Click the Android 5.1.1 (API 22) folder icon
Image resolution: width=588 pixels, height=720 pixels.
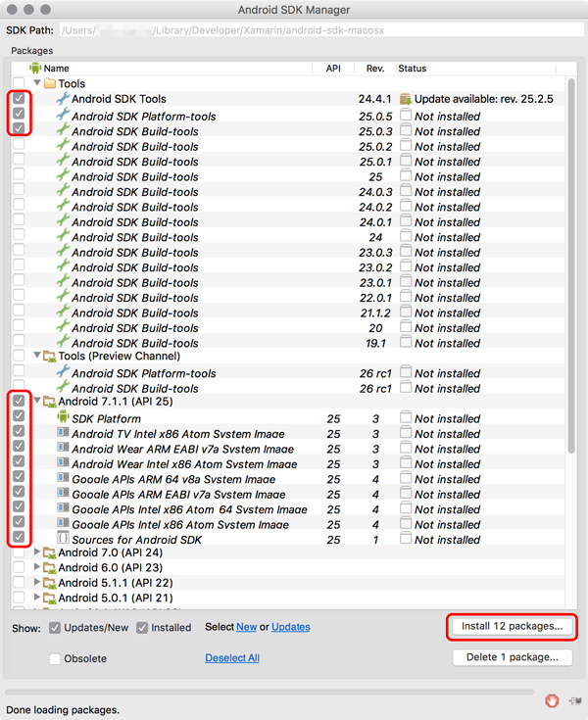tap(50, 583)
